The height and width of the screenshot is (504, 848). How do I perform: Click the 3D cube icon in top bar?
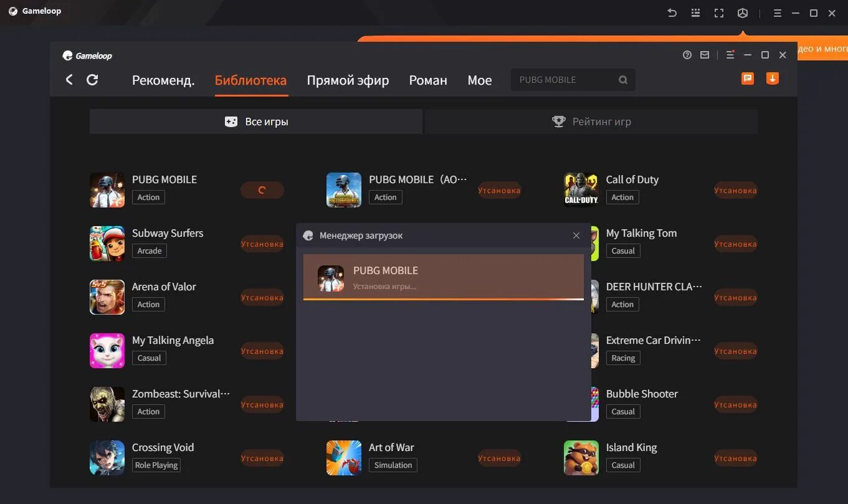[x=743, y=12]
